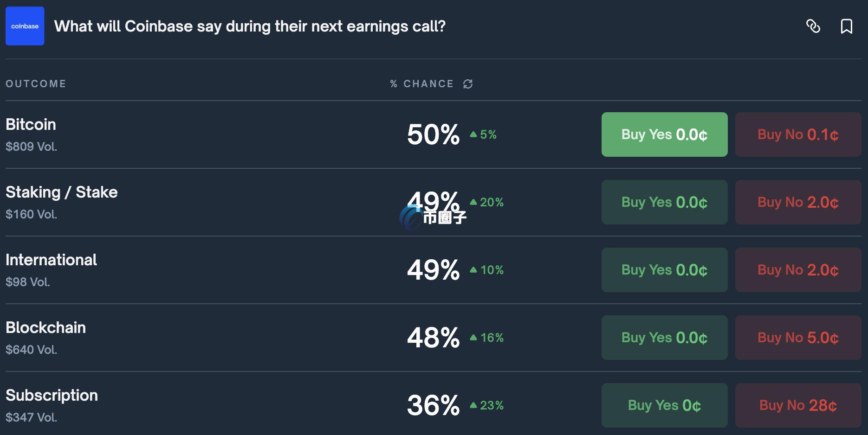Click the green up arrow next to Bitcoin's 5%
The image size is (868, 435).
tap(473, 134)
